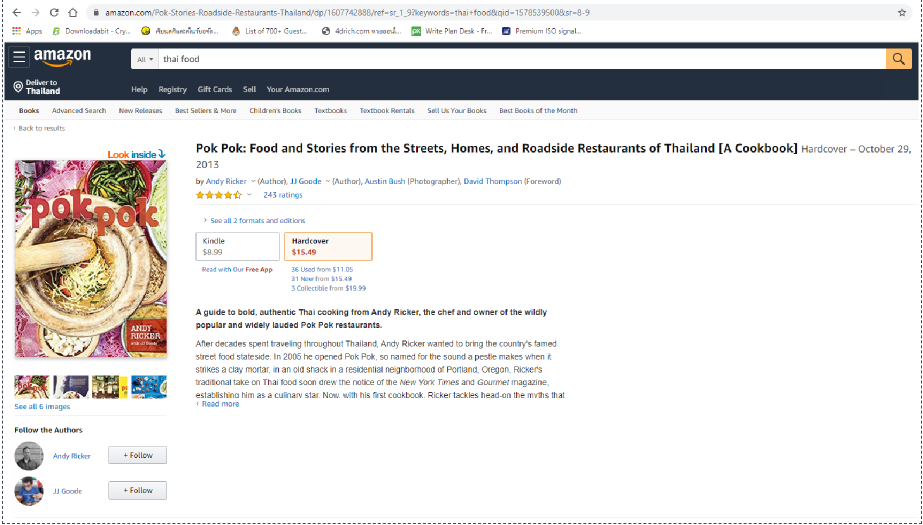Click inside the thai food search field
This screenshot has width=923, height=525.
pyautogui.click(x=522, y=59)
